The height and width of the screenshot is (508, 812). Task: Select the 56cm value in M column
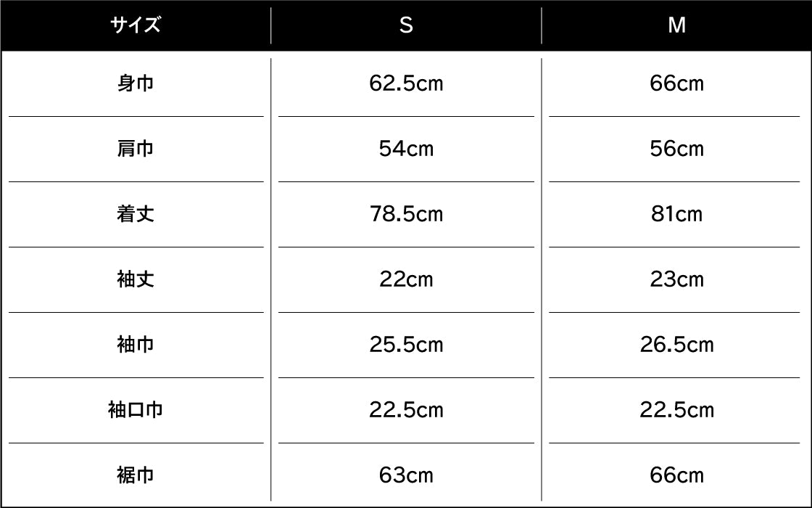pos(676,149)
